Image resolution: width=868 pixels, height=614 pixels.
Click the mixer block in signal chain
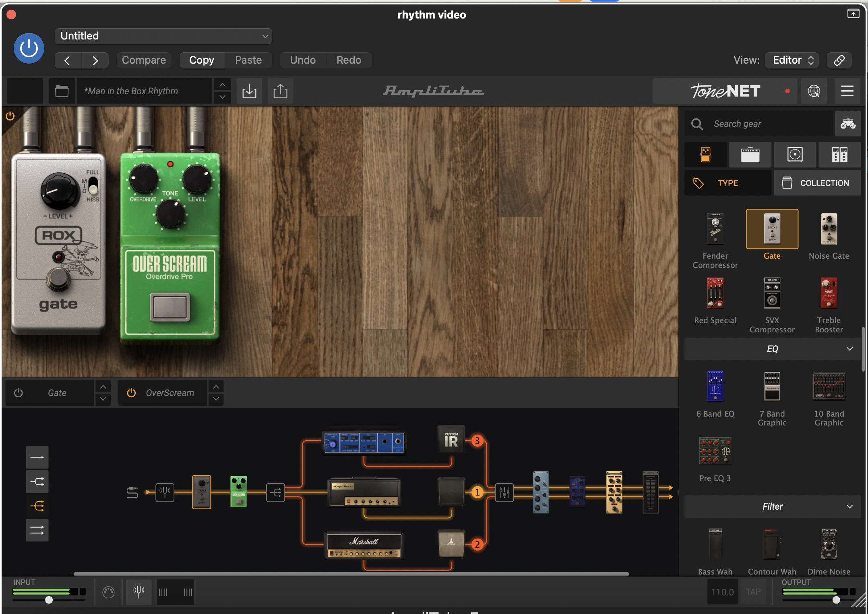coord(504,492)
